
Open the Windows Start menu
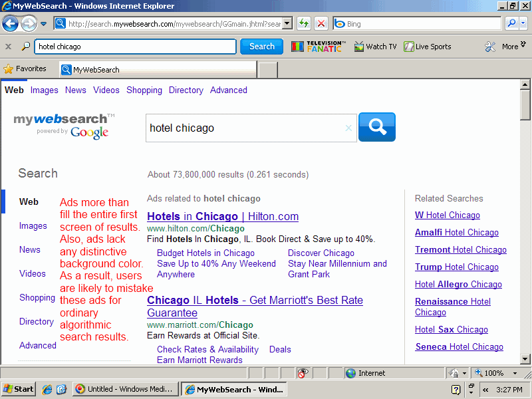pos(19,389)
